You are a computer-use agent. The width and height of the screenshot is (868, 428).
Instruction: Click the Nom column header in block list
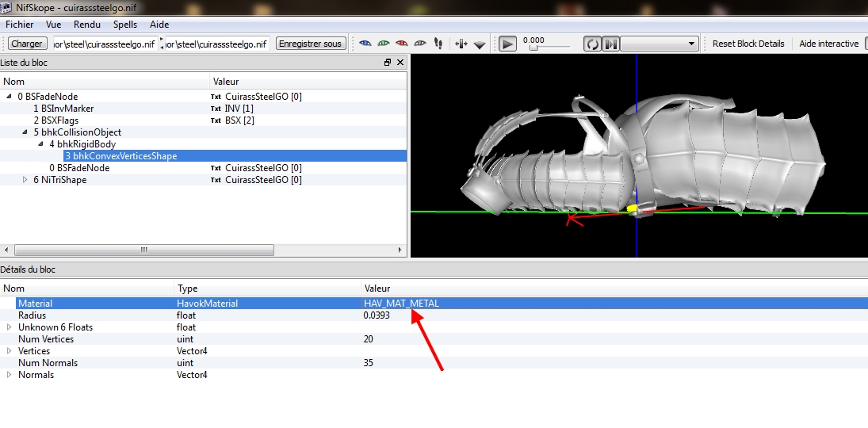click(105, 82)
